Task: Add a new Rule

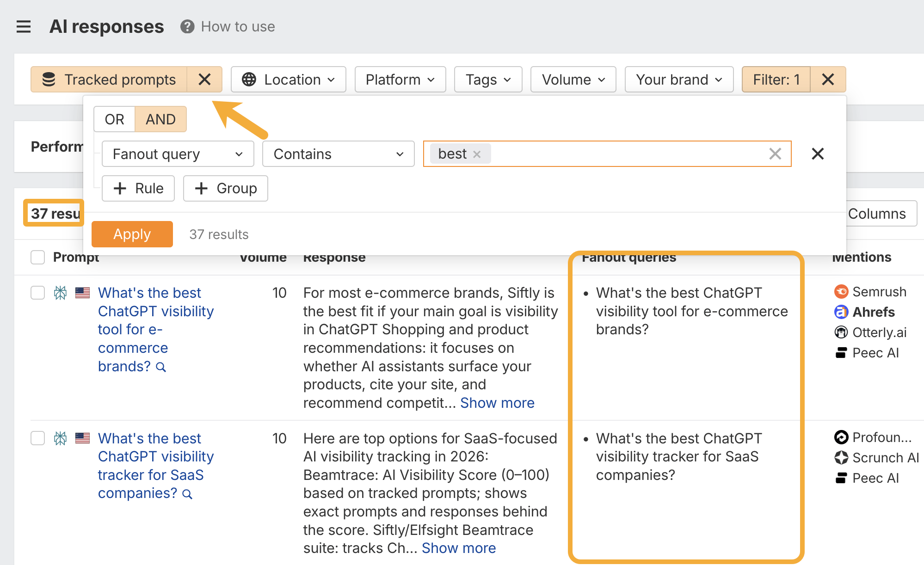Action: (x=138, y=188)
